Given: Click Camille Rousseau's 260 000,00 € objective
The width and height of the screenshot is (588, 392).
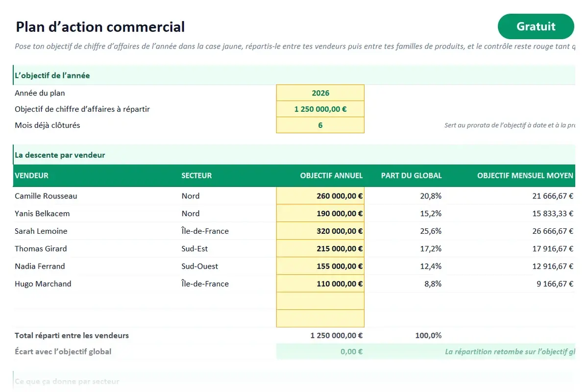Looking at the screenshot, I should click(x=320, y=196).
